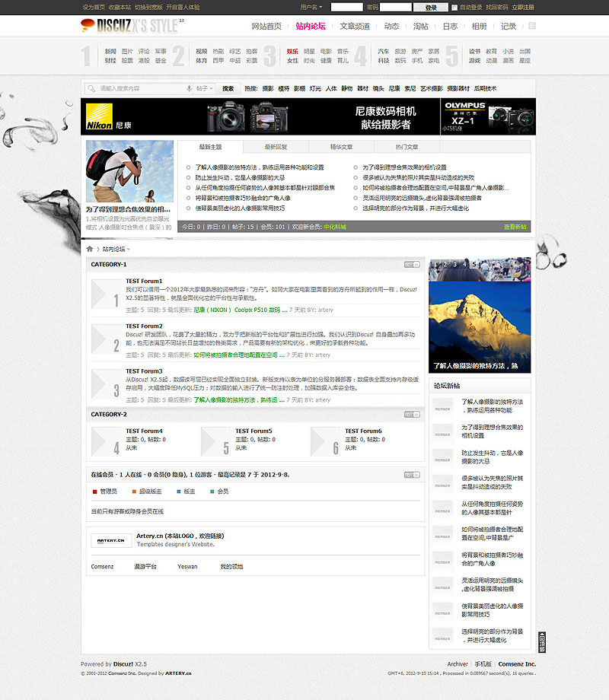Collapse the CATEGORY-1 section toggle
Image resolution: width=609 pixels, height=700 pixels.
[x=412, y=264]
